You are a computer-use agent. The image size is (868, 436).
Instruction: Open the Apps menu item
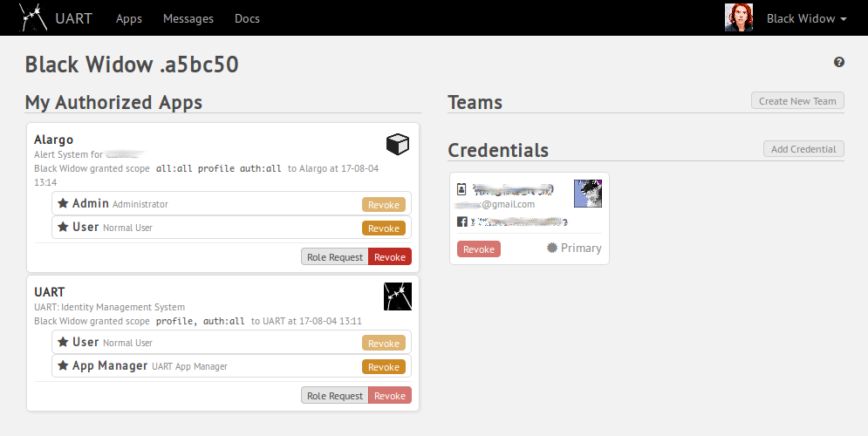click(x=128, y=18)
